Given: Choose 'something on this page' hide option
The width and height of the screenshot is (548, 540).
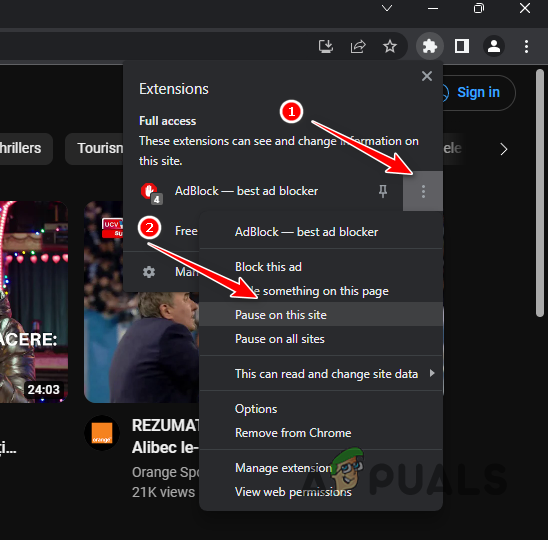Looking at the screenshot, I should point(321,291).
